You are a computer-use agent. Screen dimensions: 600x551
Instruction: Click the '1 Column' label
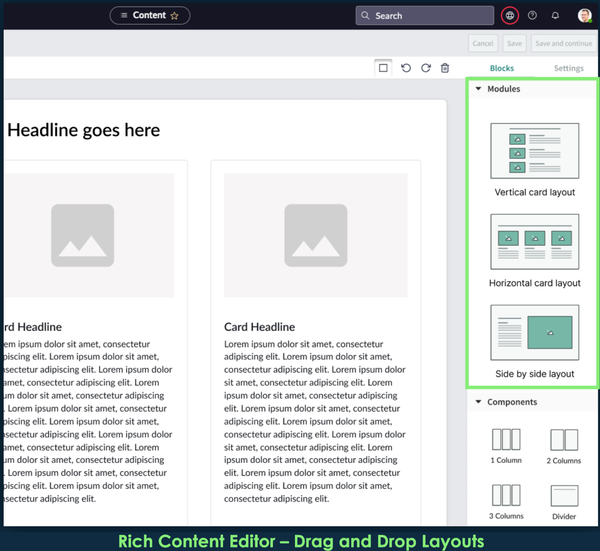506,460
